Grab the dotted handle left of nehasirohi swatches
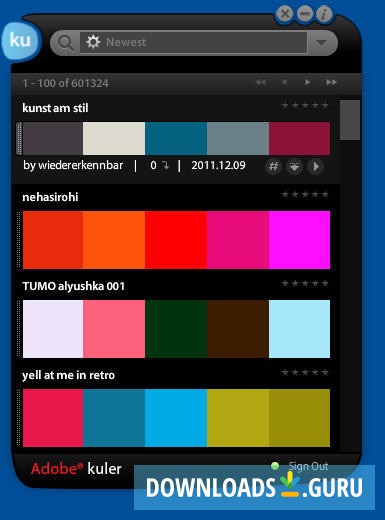385x520 pixels. pos(19,240)
